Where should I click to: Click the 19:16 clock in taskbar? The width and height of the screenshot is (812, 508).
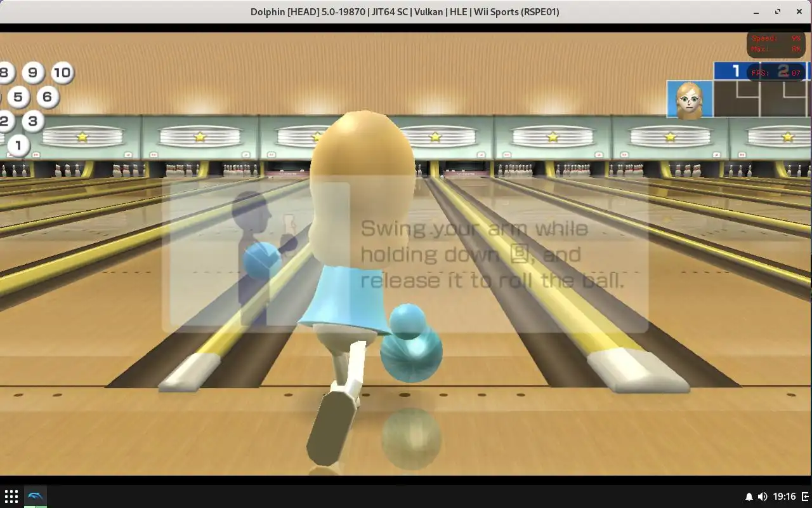click(x=785, y=497)
